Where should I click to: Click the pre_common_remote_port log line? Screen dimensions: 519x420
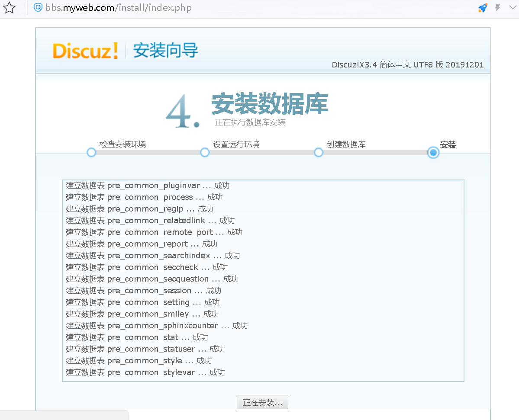point(154,232)
